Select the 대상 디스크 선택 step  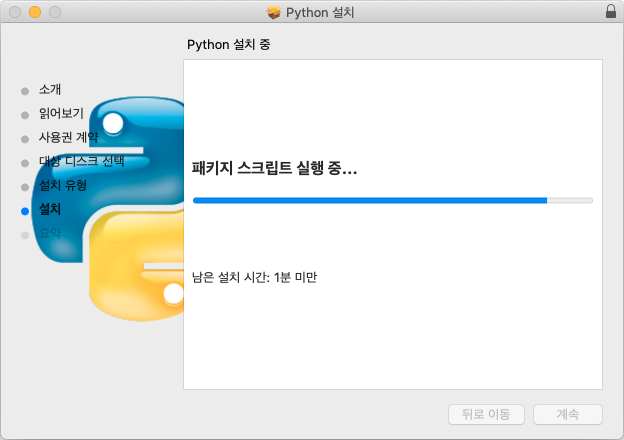pos(81,161)
